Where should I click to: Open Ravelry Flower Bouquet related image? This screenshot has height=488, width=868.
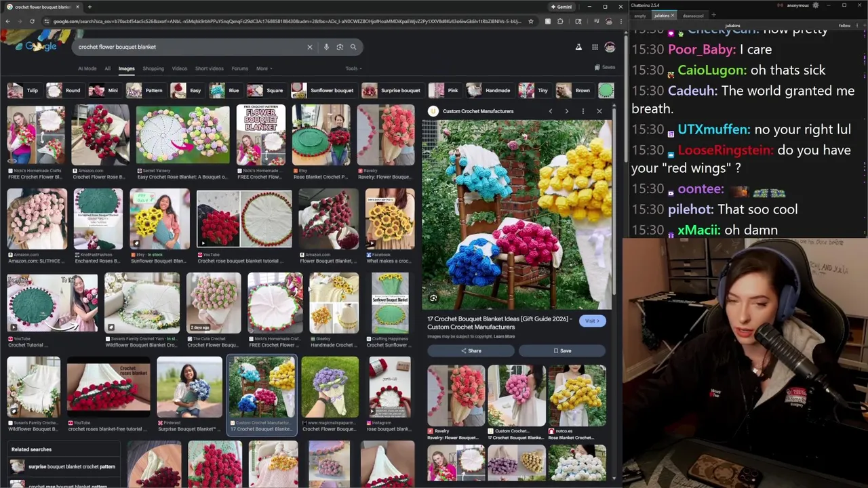pyautogui.click(x=456, y=395)
